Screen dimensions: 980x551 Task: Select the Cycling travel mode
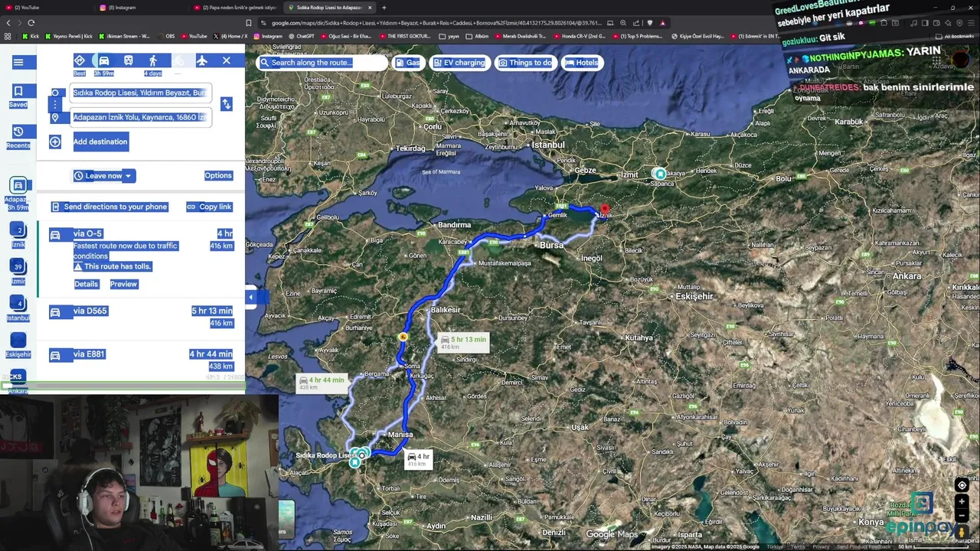(178, 60)
